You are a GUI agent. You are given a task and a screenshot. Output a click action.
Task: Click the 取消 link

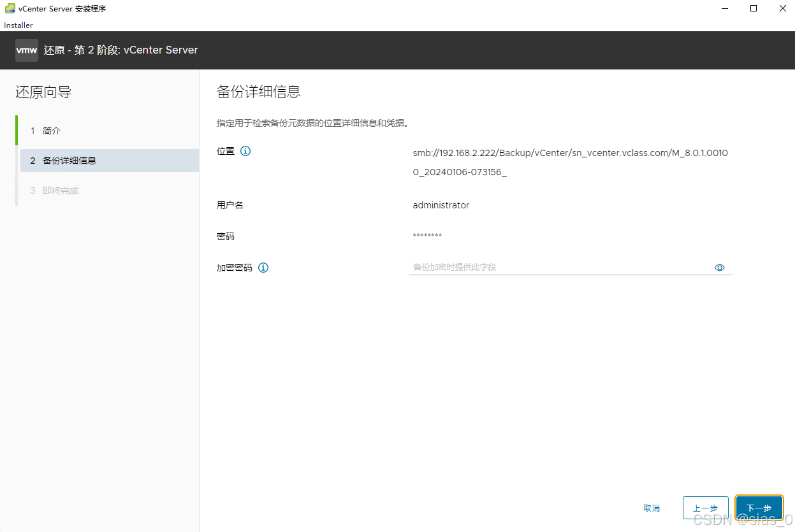652,508
